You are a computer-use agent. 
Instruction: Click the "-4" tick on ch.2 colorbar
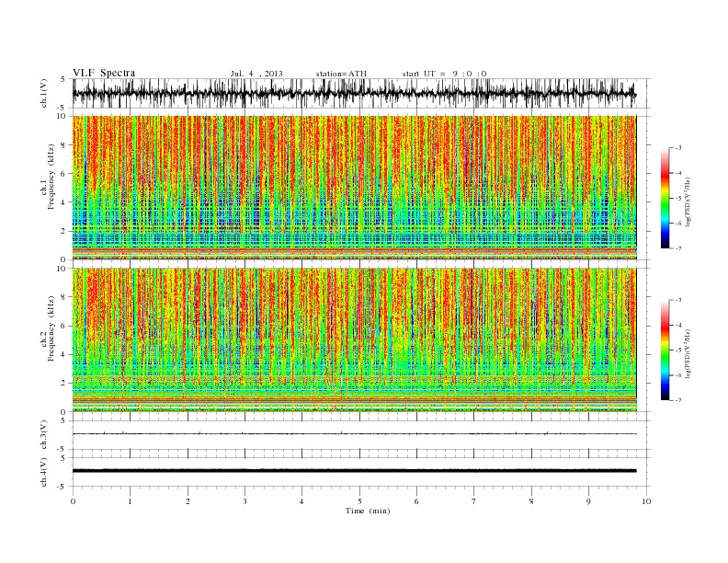pos(678,325)
